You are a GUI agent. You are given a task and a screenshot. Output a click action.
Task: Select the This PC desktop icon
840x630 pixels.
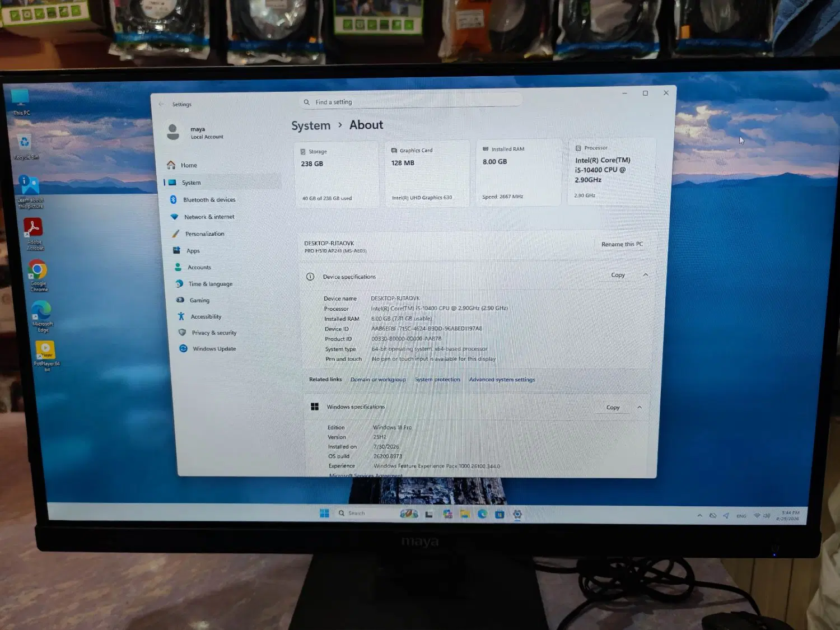click(21, 102)
